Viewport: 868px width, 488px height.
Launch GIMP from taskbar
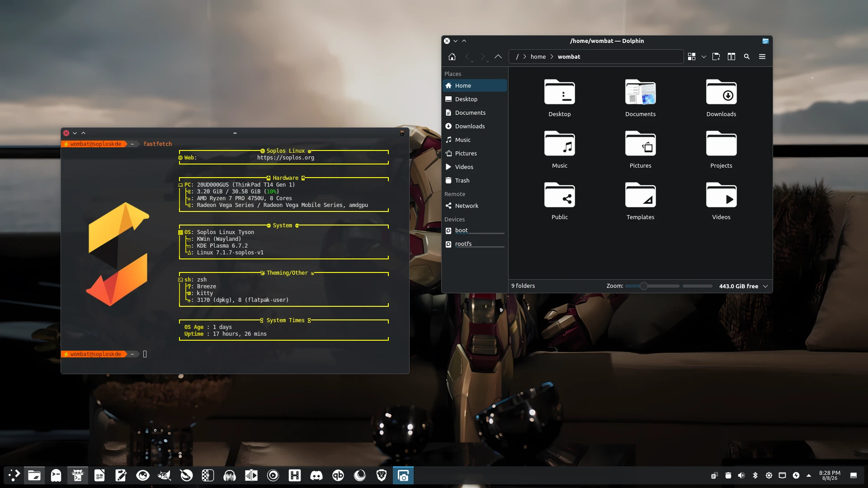coord(165,475)
